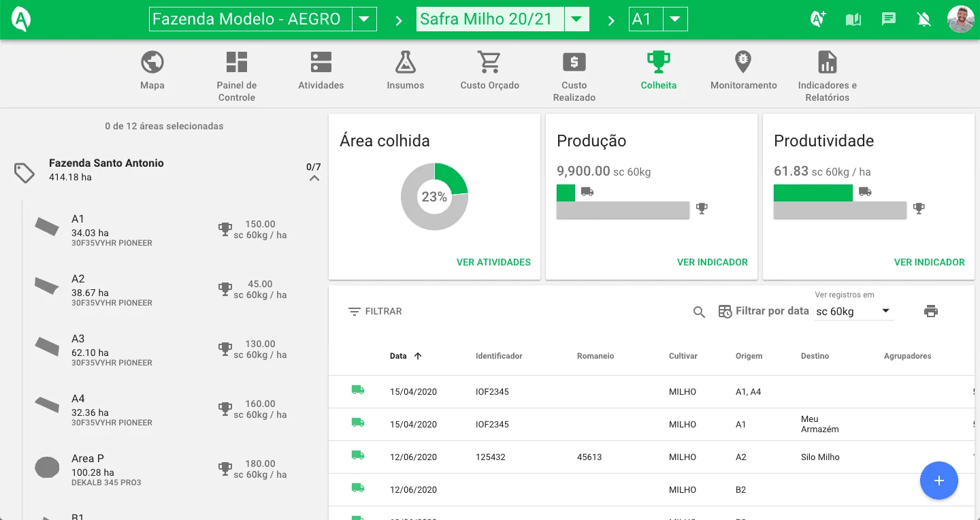The image size is (980, 520).
Task: Open the Safra Milho 20/21 dropdown
Action: pos(577,18)
